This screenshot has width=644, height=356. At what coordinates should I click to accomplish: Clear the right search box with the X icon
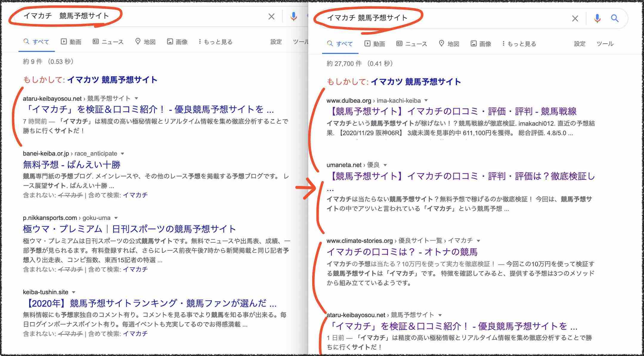pyautogui.click(x=575, y=18)
